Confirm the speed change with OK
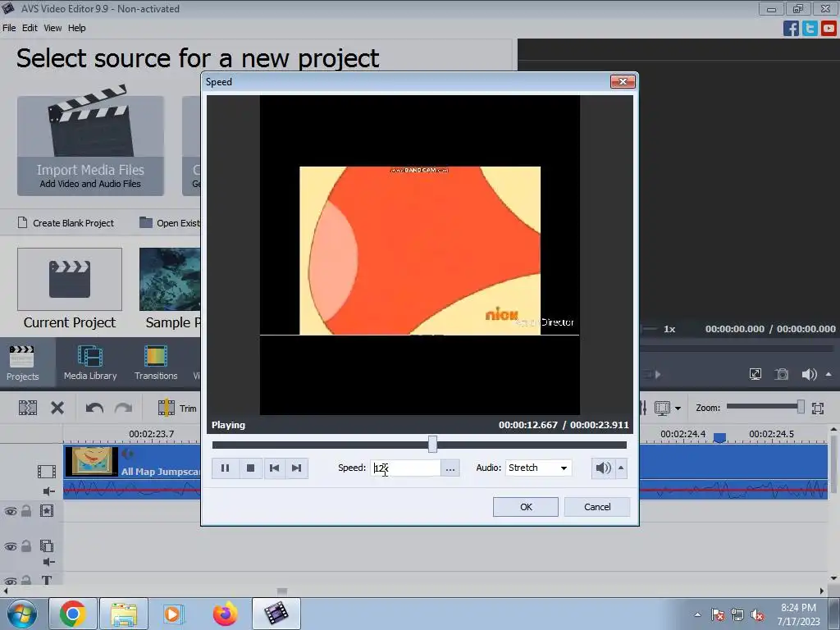Image resolution: width=840 pixels, height=630 pixels. coord(526,507)
